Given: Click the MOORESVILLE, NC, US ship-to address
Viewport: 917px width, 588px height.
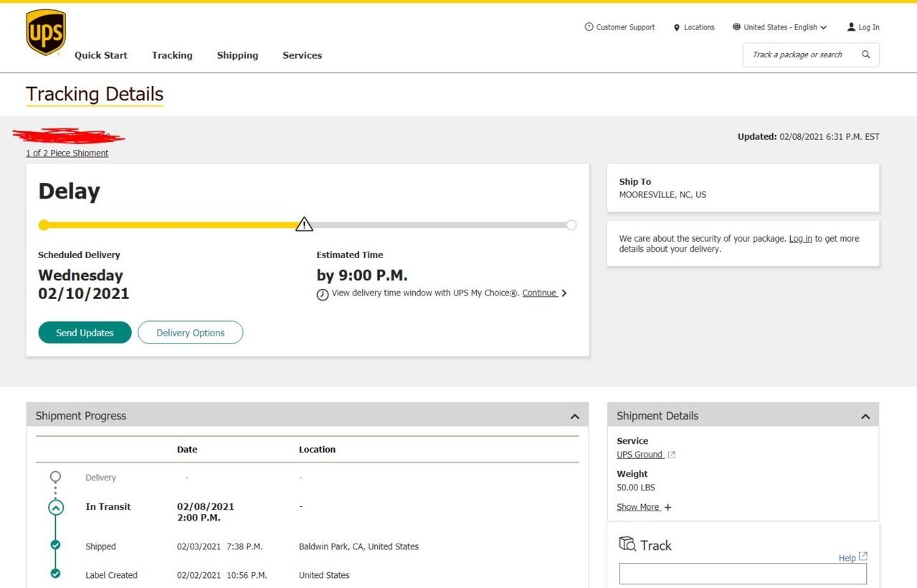Looking at the screenshot, I should 662,195.
